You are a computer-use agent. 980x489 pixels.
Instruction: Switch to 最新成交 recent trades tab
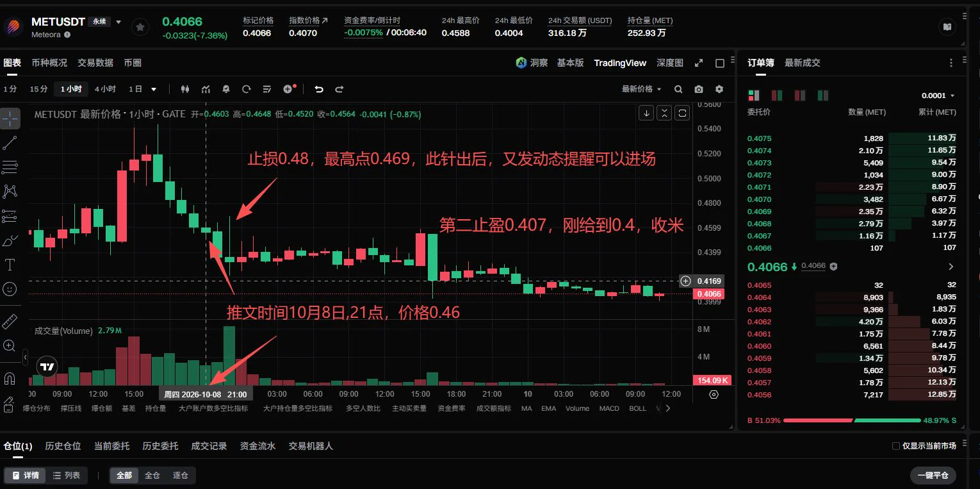click(x=803, y=63)
